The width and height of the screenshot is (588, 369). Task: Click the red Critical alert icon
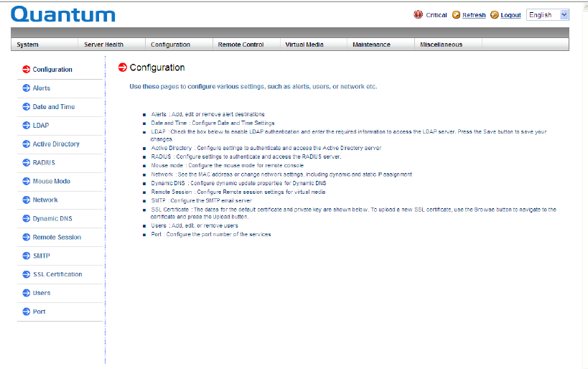click(x=418, y=14)
